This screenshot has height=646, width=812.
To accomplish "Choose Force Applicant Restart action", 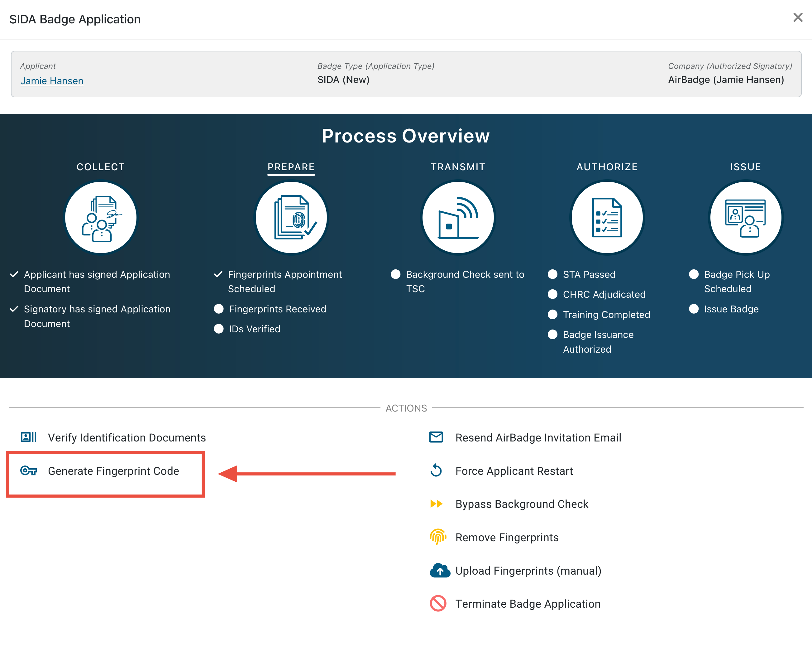I will [514, 471].
